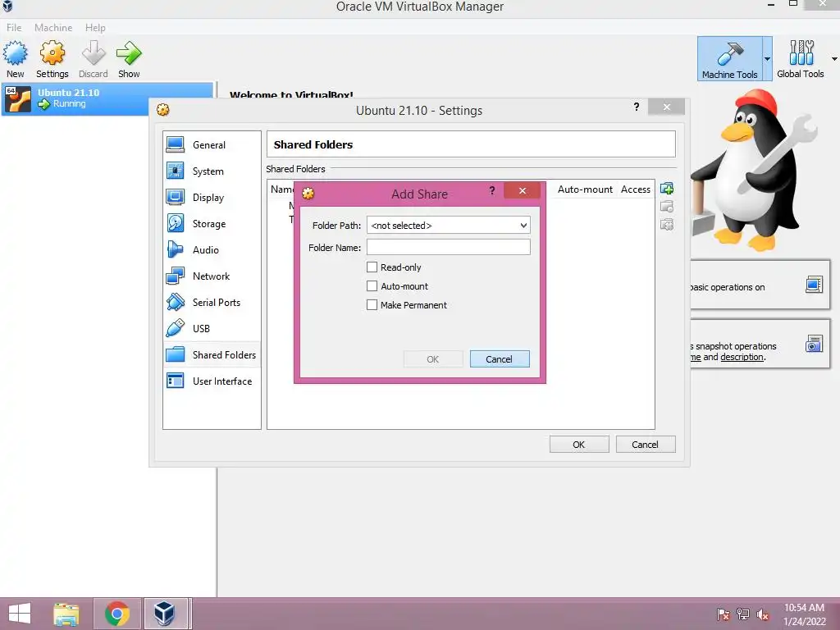The image size is (840, 630).
Task: Open the Storage settings category
Action: click(209, 223)
